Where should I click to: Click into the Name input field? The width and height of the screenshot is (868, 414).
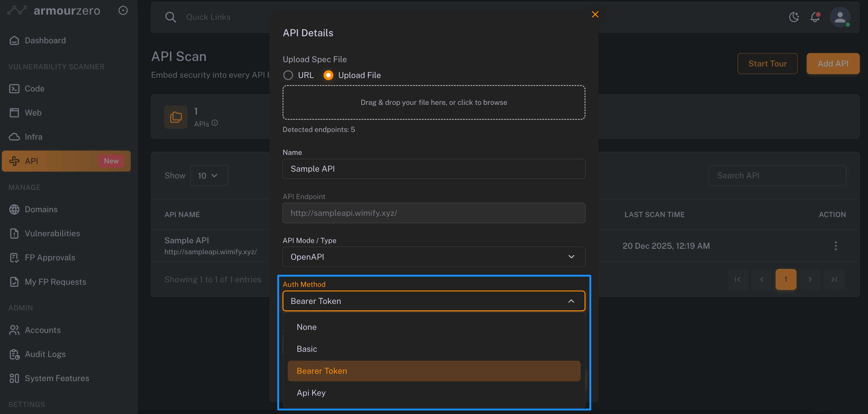click(434, 169)
